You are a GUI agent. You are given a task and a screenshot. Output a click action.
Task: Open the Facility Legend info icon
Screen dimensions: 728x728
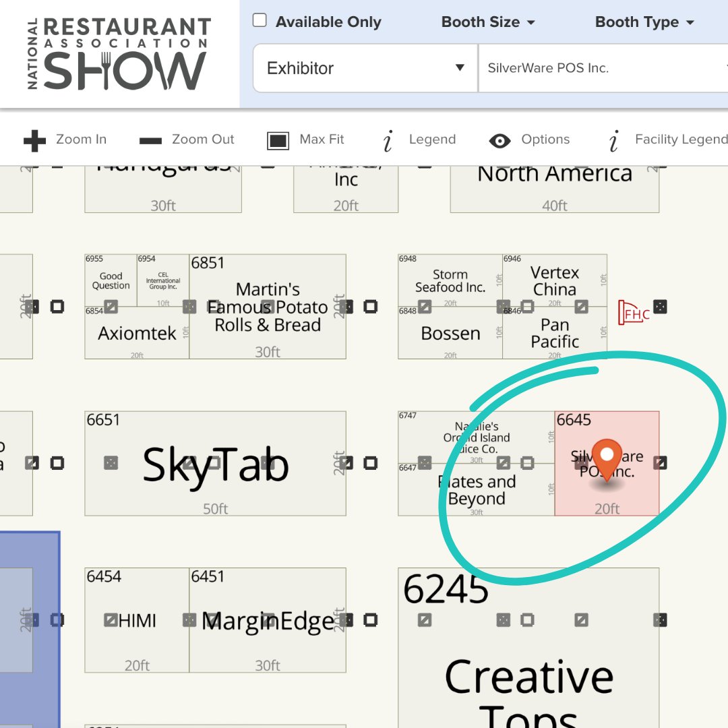(x=614, y=140)
